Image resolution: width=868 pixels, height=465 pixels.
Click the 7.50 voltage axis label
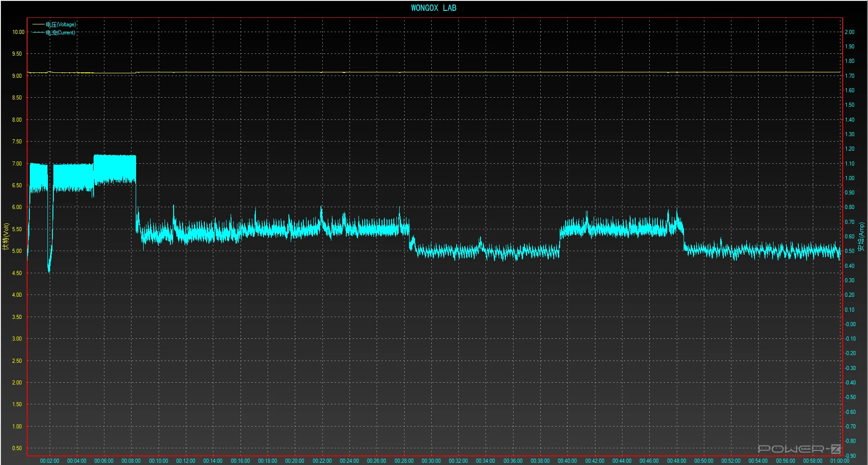point(17,142)
